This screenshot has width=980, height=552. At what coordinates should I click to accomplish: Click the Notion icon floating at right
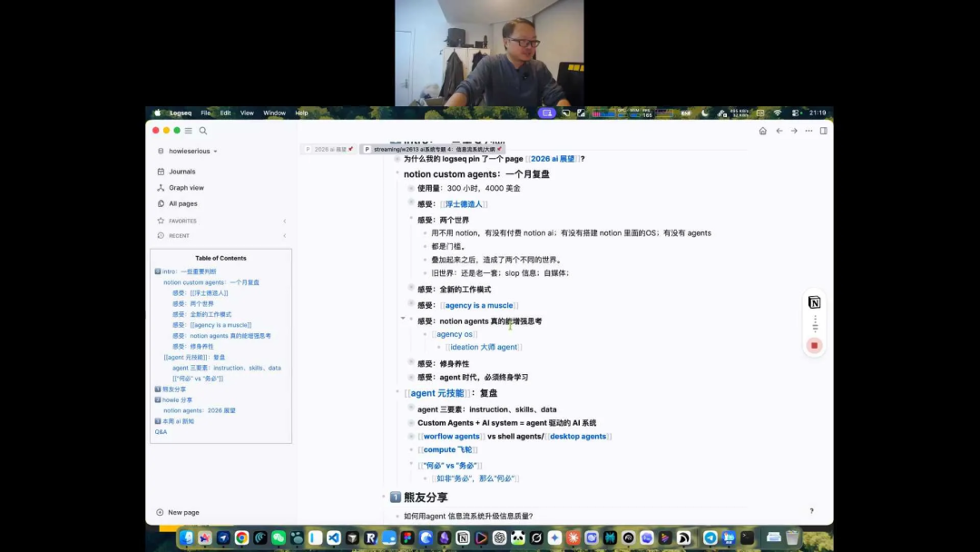(x=814, y=302)
